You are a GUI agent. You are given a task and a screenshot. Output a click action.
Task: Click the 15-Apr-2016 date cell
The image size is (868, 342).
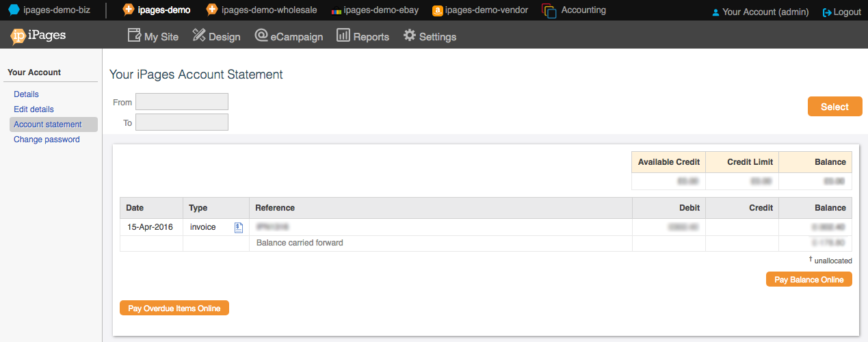[150, 227]
